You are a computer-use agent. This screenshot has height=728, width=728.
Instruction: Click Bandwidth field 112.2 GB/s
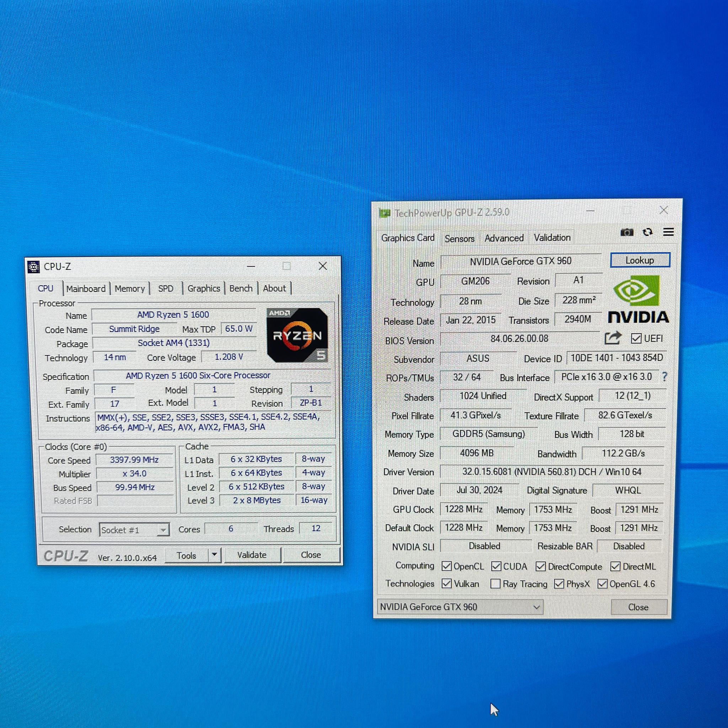point(623,453)
